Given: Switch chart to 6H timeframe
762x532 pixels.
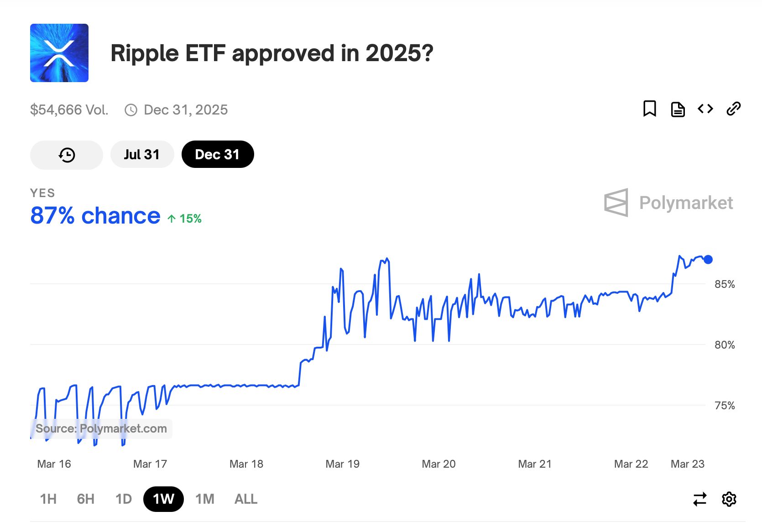Looking at the screenshot, I should click(85, 499).
